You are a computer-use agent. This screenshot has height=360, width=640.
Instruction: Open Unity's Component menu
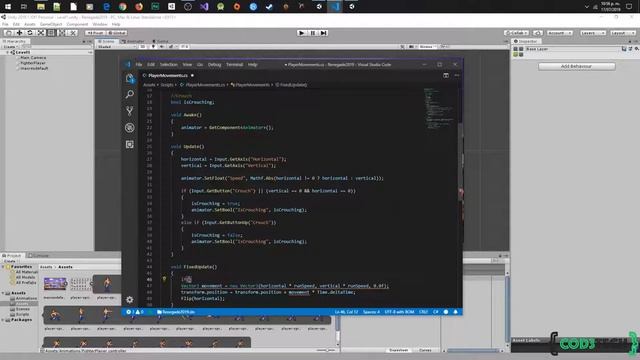click(77, 24)
